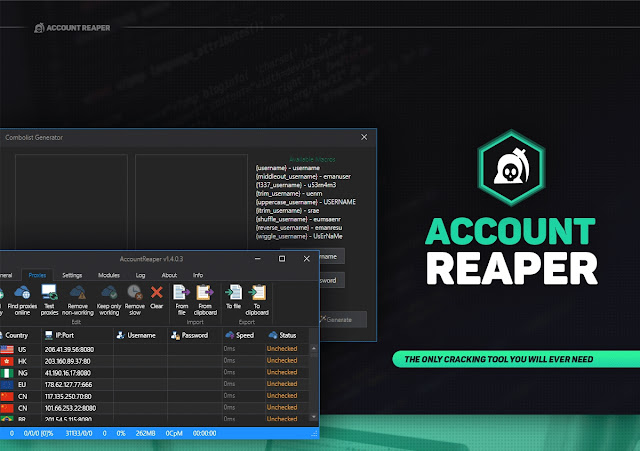The image size is (640, 451).
Task: Select proxy 203.160.89.37:80
Action: (x=68, y=361)
